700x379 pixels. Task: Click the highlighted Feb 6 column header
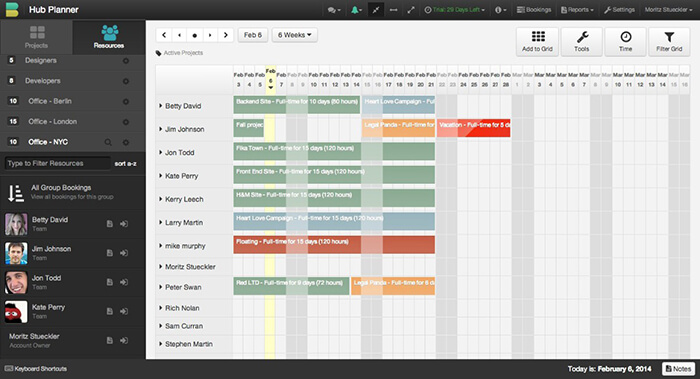coord(271,79)
